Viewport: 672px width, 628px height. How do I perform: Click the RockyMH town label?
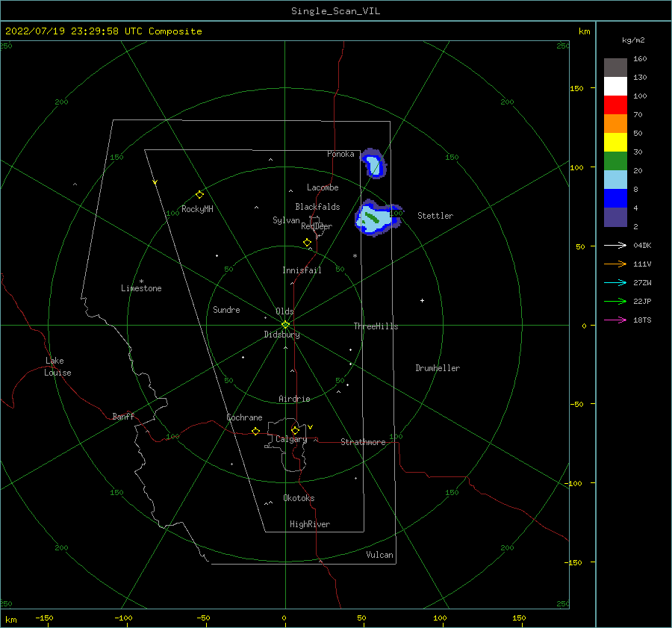click(x=197, y=209)
